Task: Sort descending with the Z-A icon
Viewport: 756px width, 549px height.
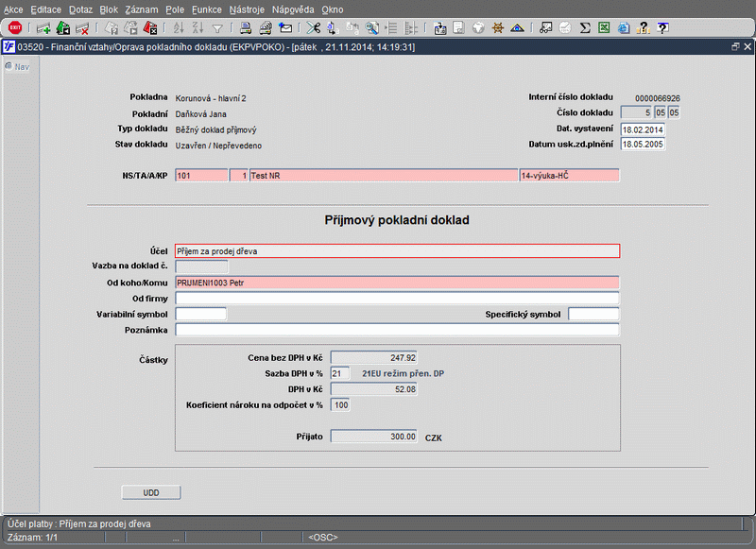Action: [x=198, y=28]
